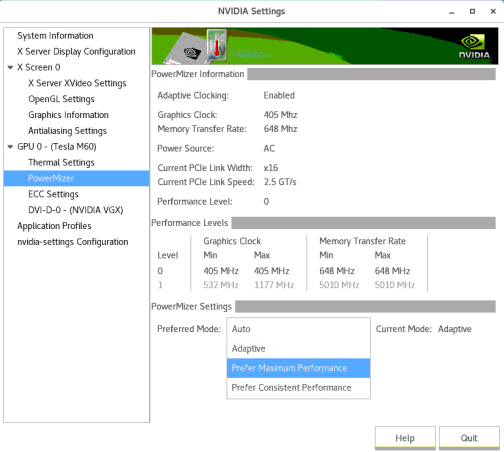Click the 'PowerMizer Settings' section header
The image size is (504, 452).
click(x=192, y=306)
